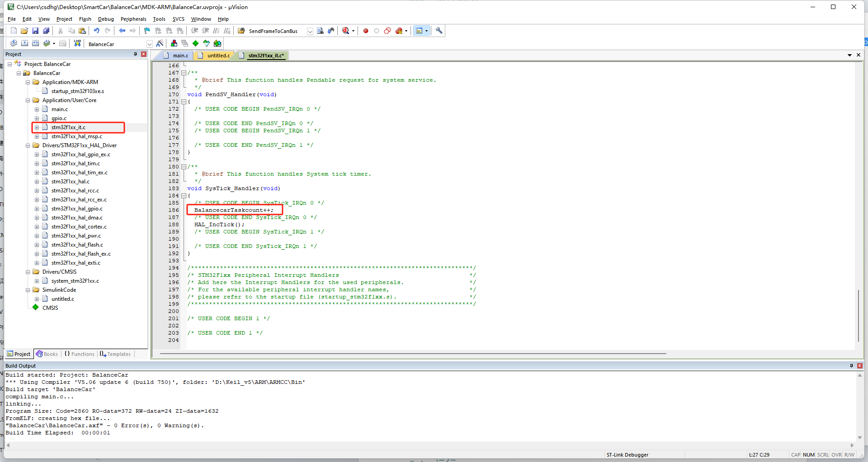Click the editor vertical scrollbar thumb
Screen dimensions: 868x462
859,315
